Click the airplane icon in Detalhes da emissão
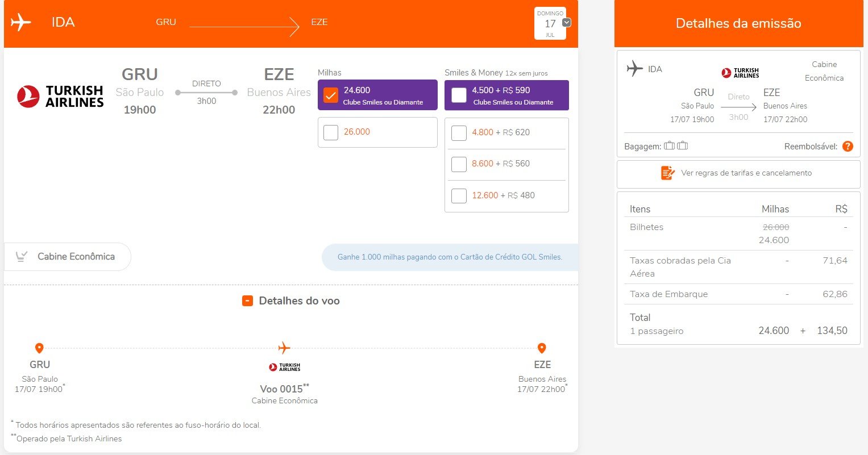 click(x=635, y=69)
